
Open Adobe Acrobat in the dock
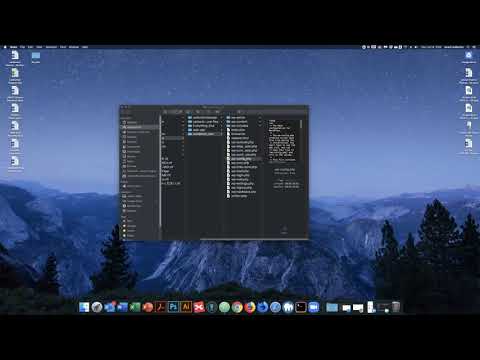point(160,307)
